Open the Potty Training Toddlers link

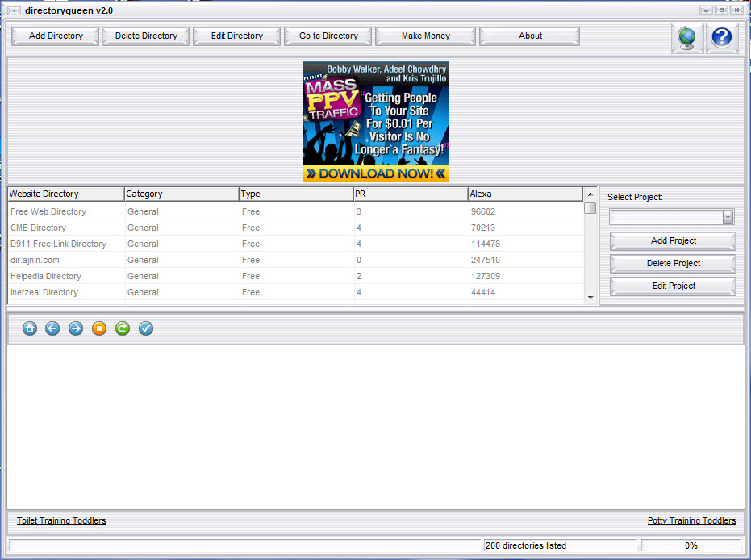tap(691, 520)
